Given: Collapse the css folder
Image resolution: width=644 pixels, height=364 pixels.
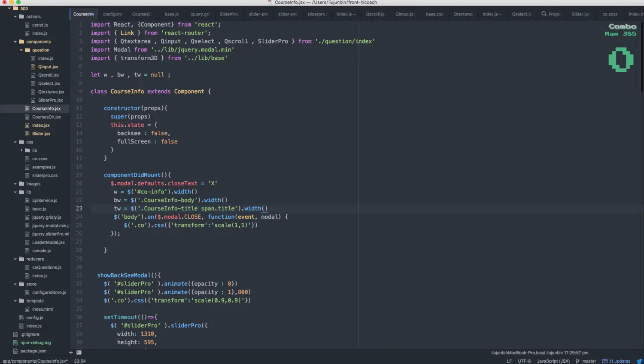Looking at the screenshot, I should [15, 142].
